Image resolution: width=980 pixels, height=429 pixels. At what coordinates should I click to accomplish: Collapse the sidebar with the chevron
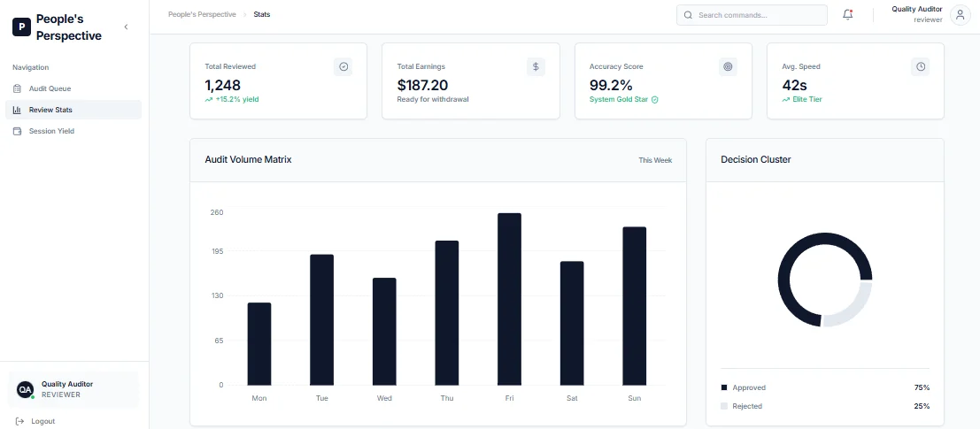[126, 27]
